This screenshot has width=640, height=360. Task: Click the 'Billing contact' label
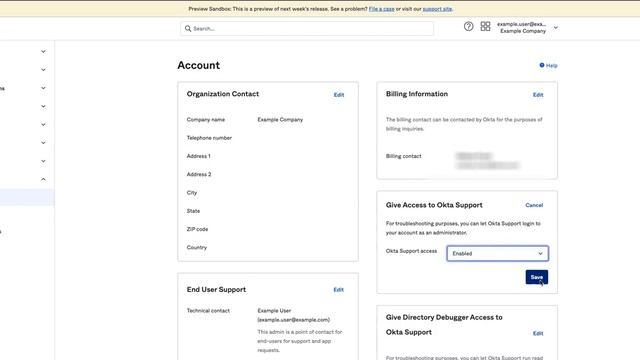403,156
